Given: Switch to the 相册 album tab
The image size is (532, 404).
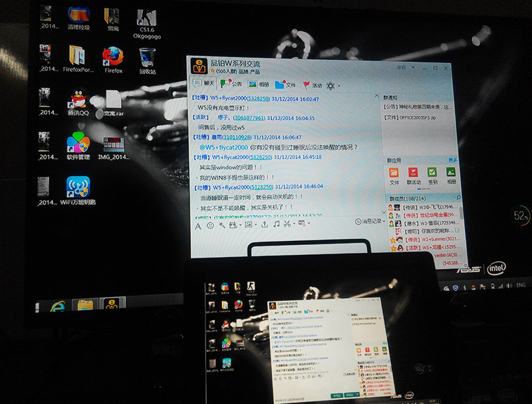Looking at the screenshot, I should click(x=259, y=85).
